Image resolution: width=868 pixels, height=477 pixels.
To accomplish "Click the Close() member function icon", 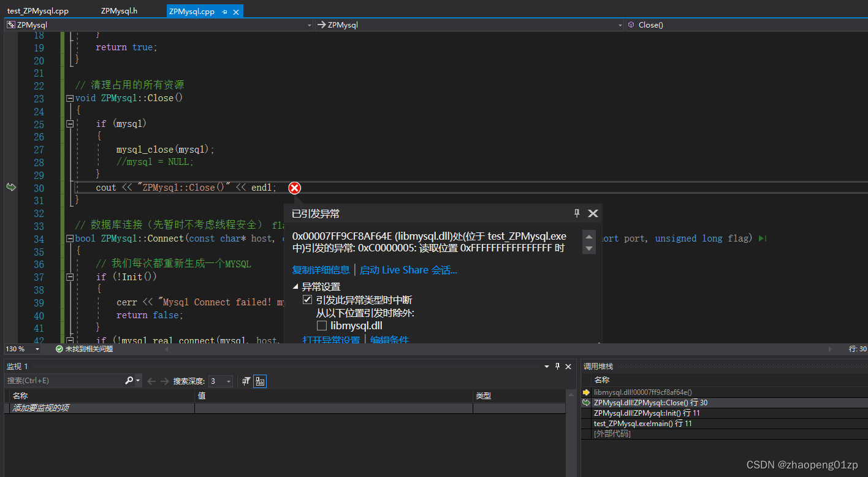I will click(x=631, y=25).
